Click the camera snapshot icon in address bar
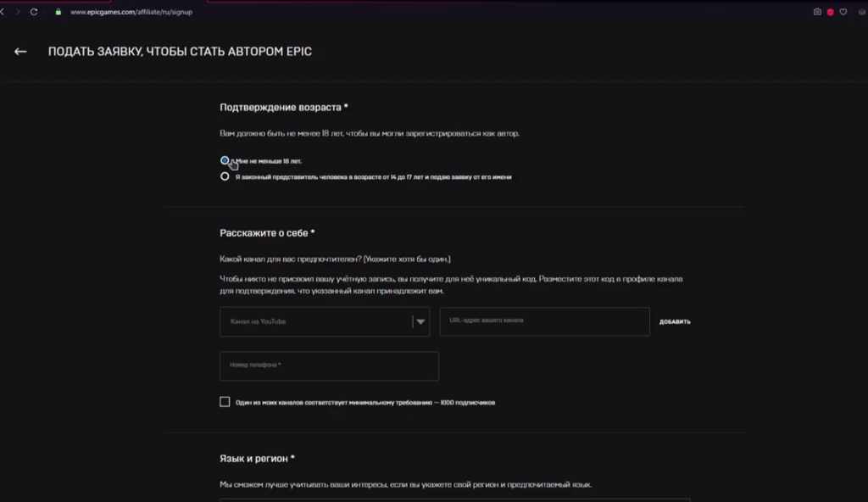 [x=817, y=12]
